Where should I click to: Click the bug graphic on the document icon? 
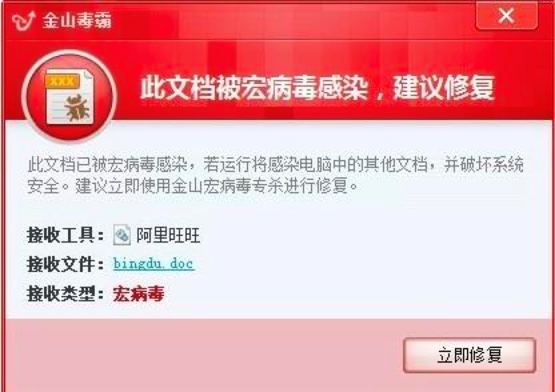point(77,107)
